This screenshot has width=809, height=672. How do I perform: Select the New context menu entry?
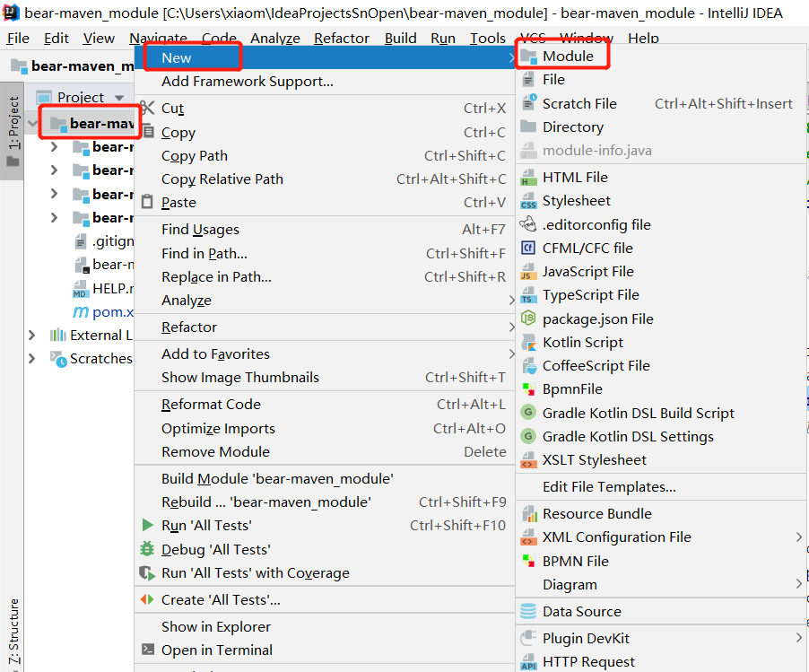point(325,57)
